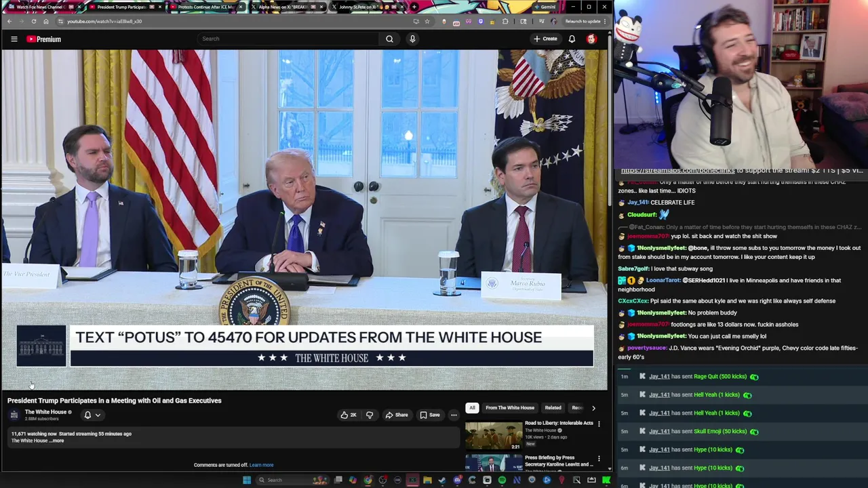Reload the page with the refresh icon
This screenshot has height=488, width=868.
point(33,21)
